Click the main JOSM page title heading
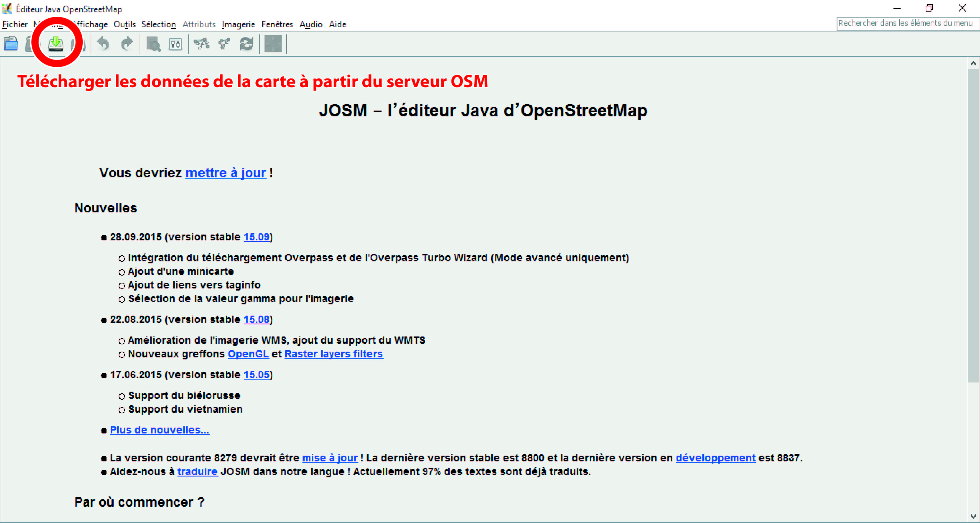Viewport: 980px width, 523px height. point(483,111)
